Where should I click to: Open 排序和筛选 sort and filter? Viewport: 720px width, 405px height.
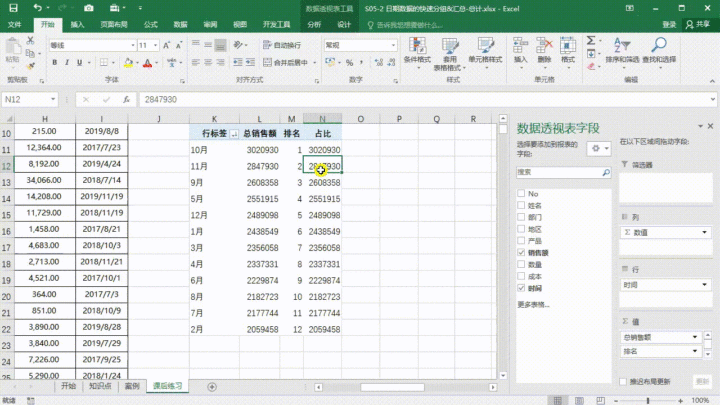622,54
